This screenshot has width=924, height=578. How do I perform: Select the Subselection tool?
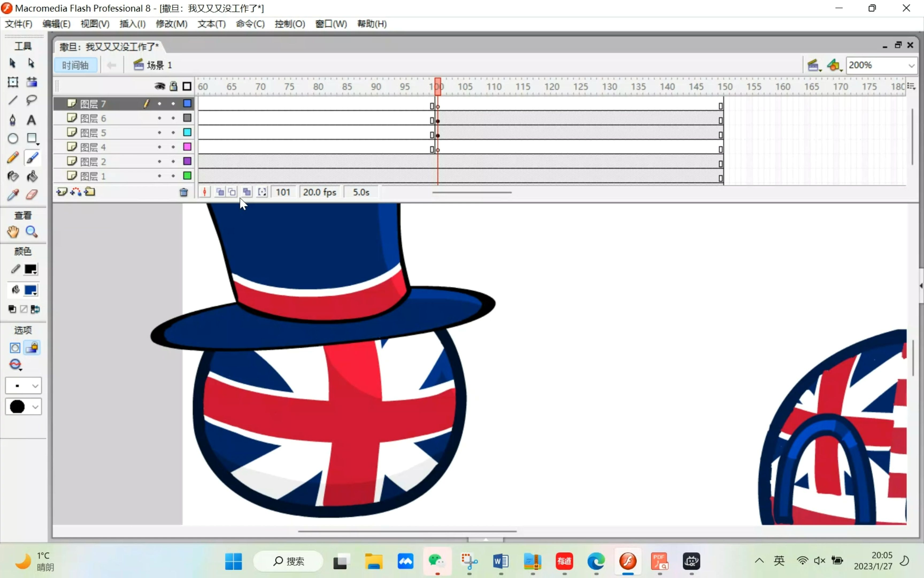[31, 63]
